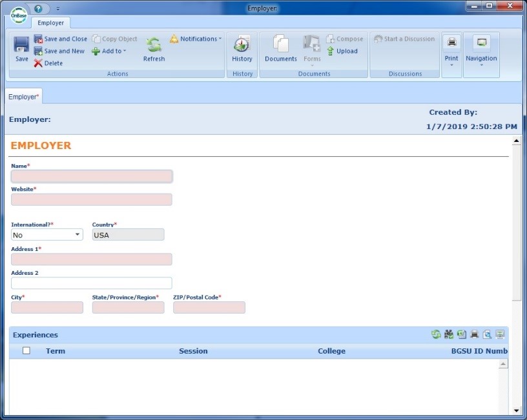Refresh the Experiences list
Image resolution: width=527 pixels, height=420 pixels.
point(437,334)
